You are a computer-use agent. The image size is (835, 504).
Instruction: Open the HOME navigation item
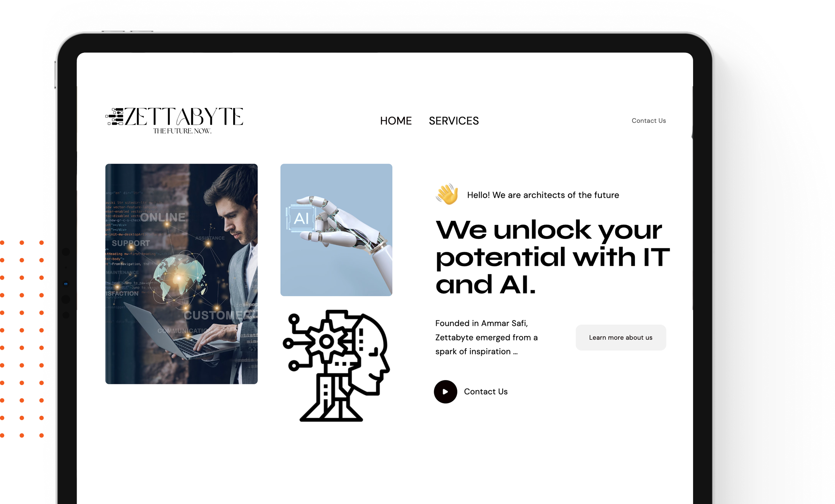[x=396, y=121]
